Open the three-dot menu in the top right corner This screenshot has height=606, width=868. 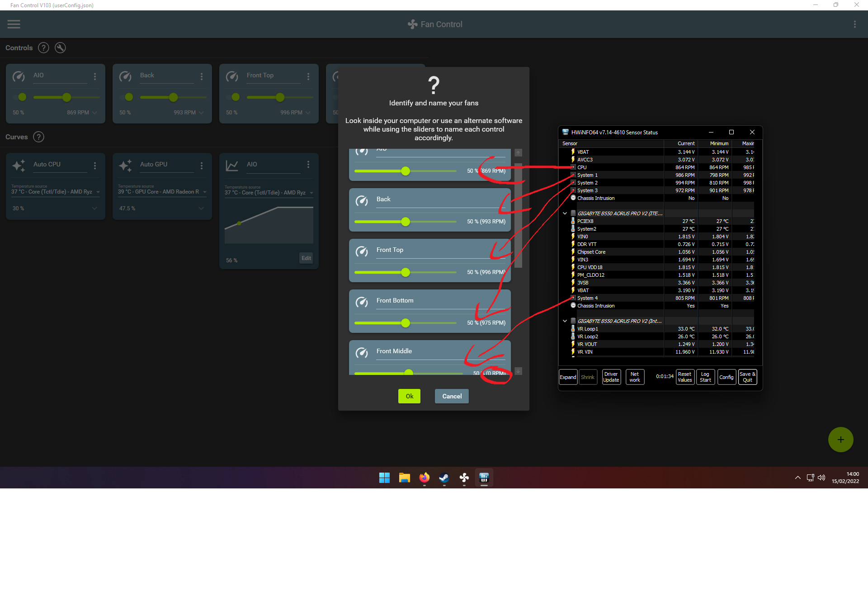(x=855, y=24)
